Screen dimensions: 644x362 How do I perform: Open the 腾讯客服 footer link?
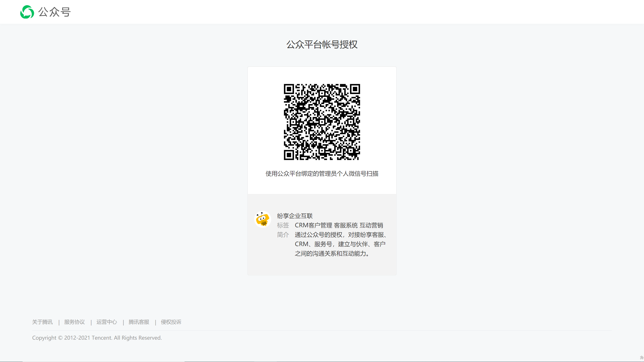(139, 322)
